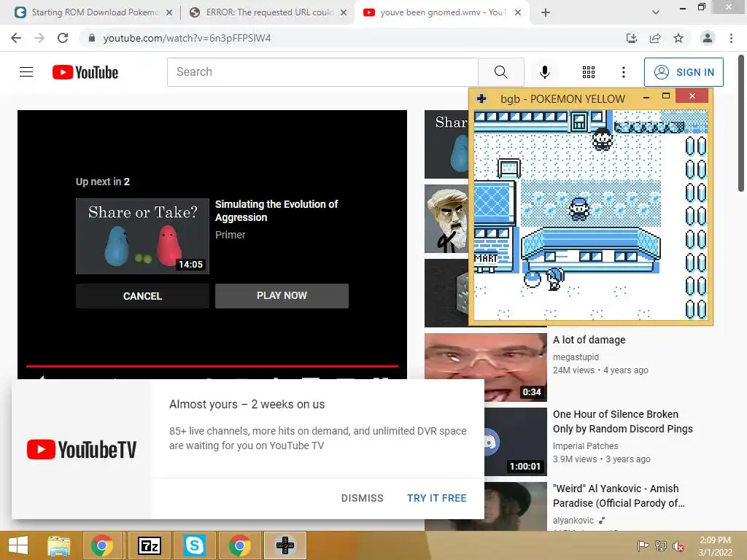
Task: Click bgb emulator taskbar icon
Action: point(285,545)
